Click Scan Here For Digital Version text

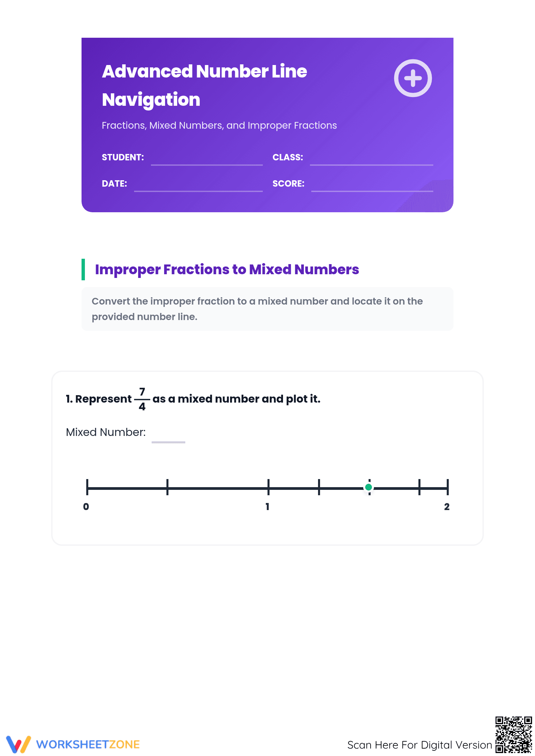click(419, 745)
